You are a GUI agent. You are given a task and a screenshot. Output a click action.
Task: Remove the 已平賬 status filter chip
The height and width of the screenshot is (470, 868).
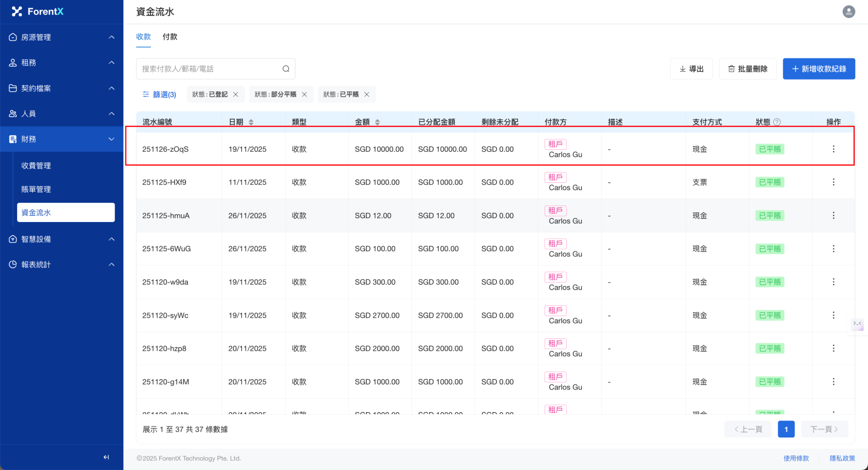(367, 95)
